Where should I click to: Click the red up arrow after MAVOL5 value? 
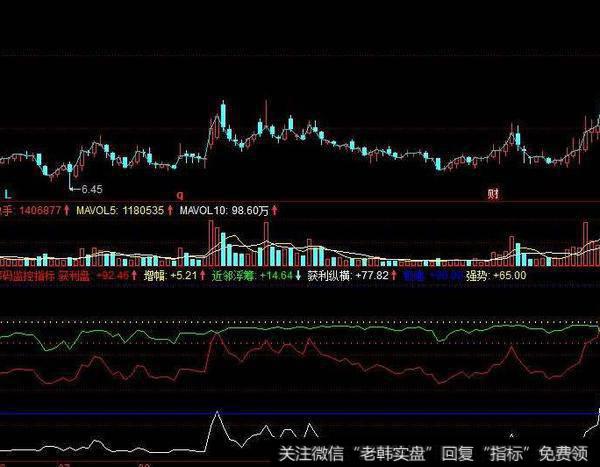(x=169, y=211)
